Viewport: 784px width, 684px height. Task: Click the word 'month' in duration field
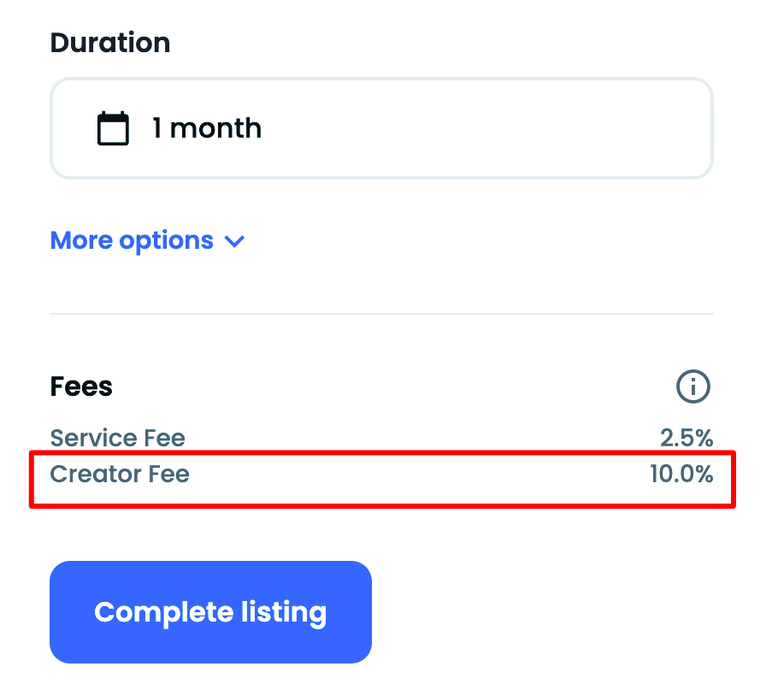(x=215, y=128)
